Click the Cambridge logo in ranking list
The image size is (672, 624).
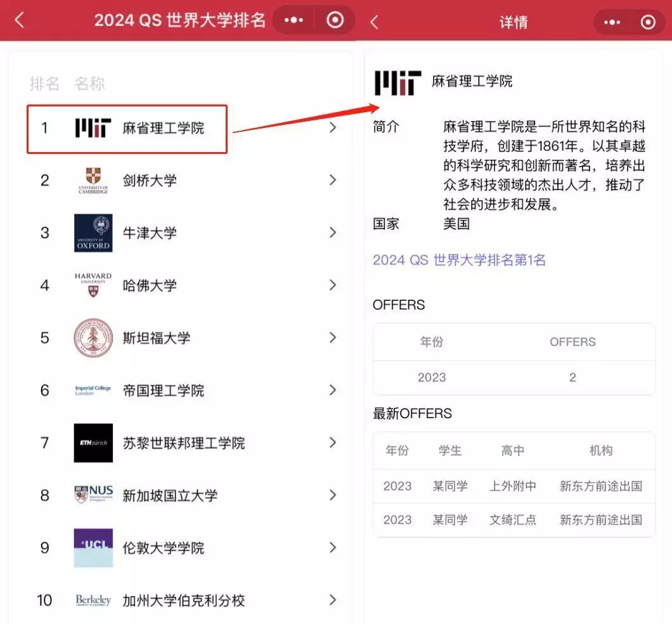[93, 181]
